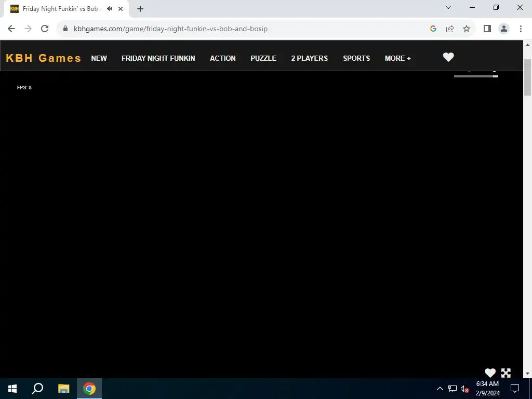Click the page vertical scrollbar thumb

click(x=528, y=77)
